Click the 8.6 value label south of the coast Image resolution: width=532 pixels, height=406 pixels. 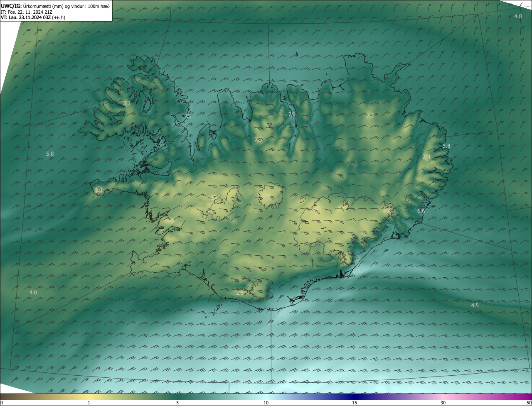point(282,314)
